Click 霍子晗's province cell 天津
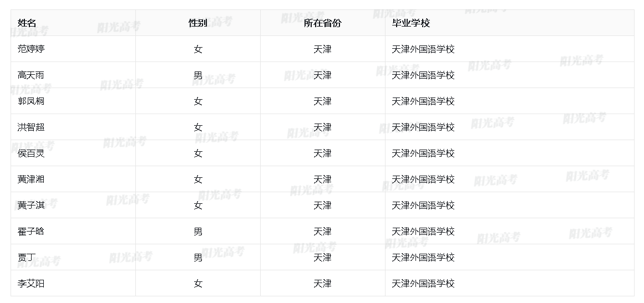Screen dimensions: 644x303 click(322, 231)
